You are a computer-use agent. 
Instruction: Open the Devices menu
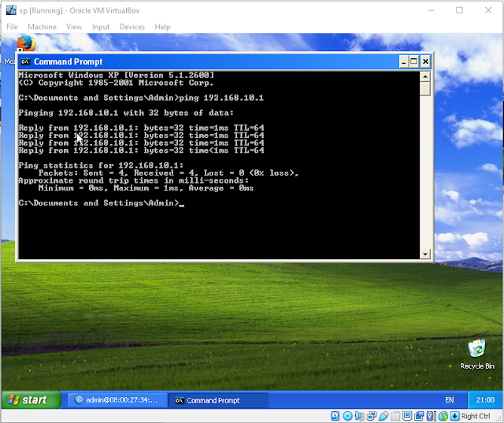pos(132,27)
